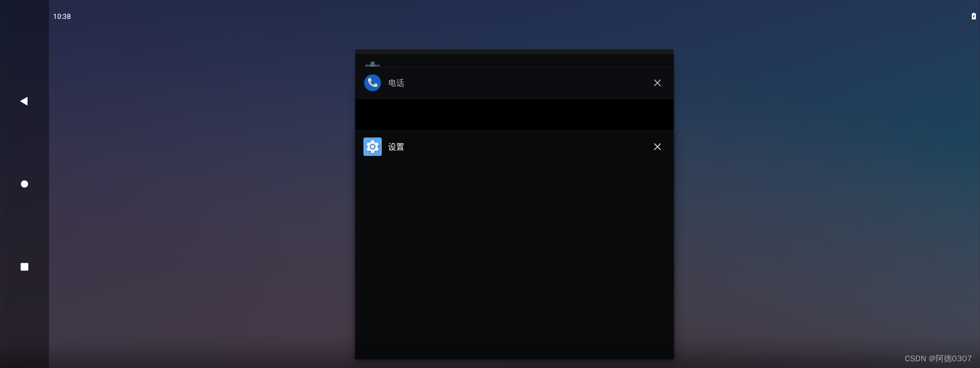Dismiss the 电话 recent task card
Screen dimensions: 980x368
[657, 83]
